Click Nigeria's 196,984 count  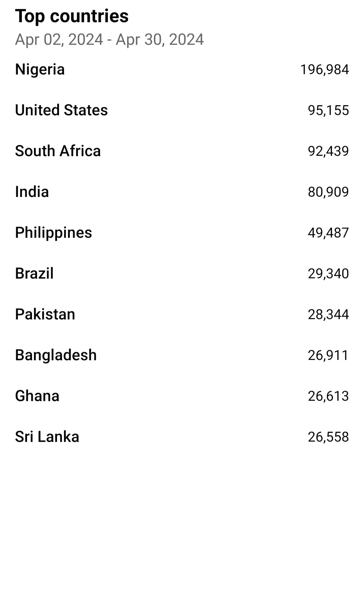pos(325,70)
